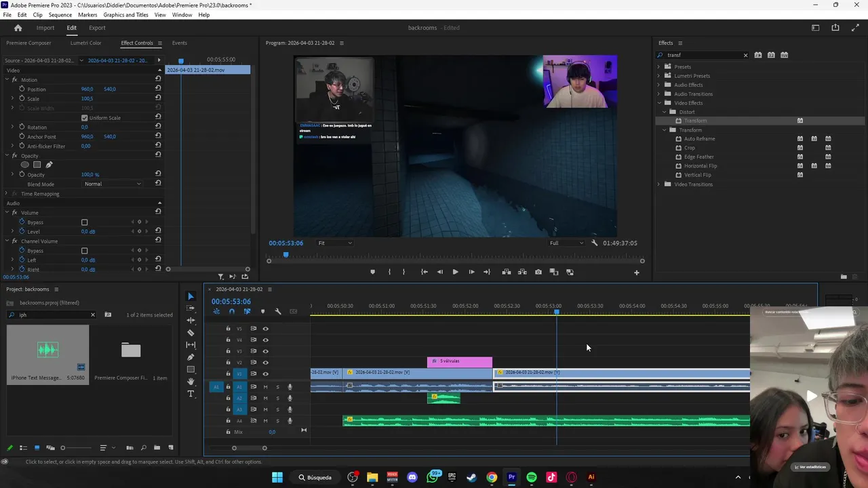
Task: Expand the Presets folder in Effects
Action: pyautogui.click(x=658, y=67)
